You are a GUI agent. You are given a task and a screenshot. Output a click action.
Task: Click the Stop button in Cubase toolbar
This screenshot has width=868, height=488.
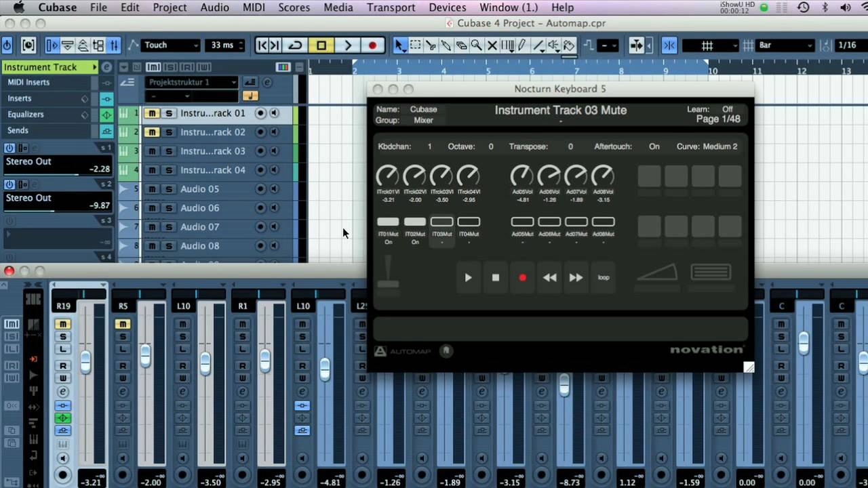[x=321, y=45]
